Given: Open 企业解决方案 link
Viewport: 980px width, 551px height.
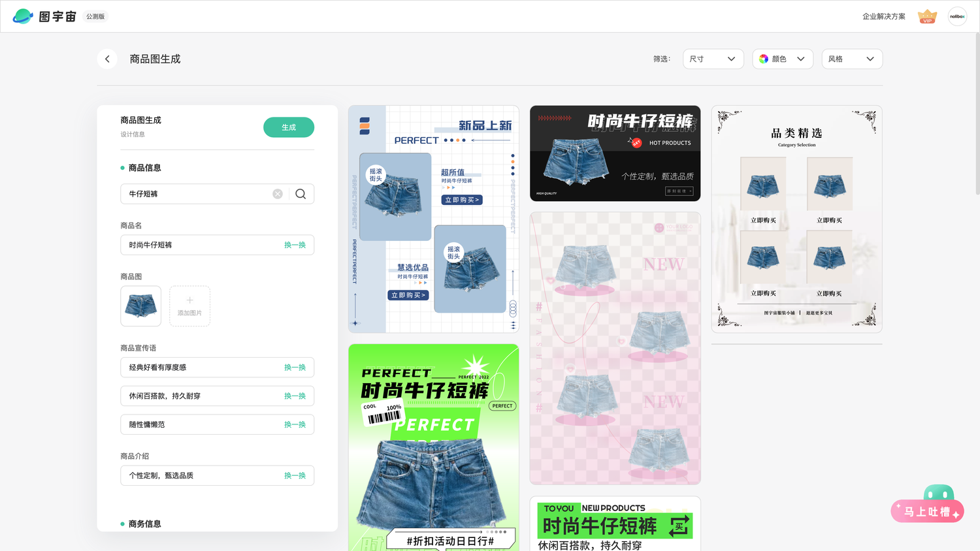Looking at the screenshot, I should [883, 16].
